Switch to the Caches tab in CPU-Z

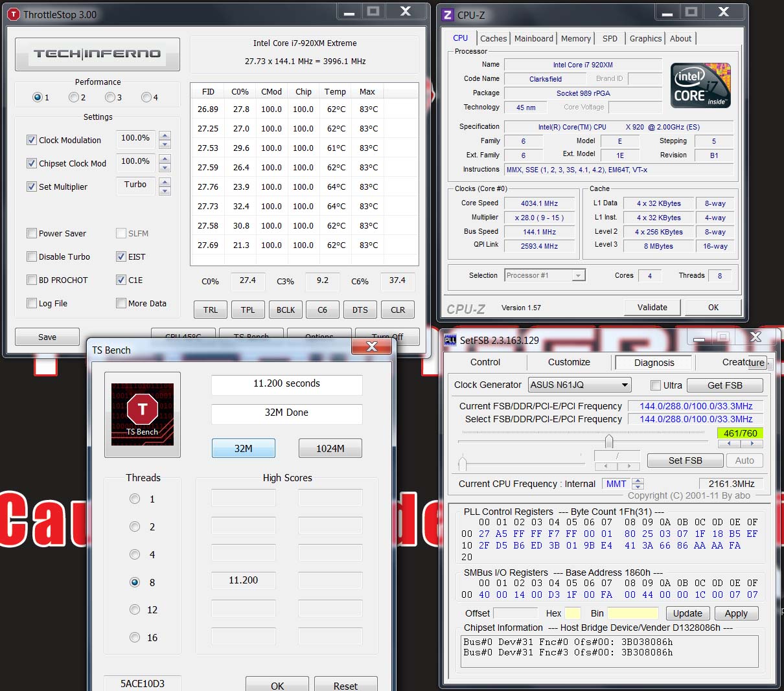(494, 39)
